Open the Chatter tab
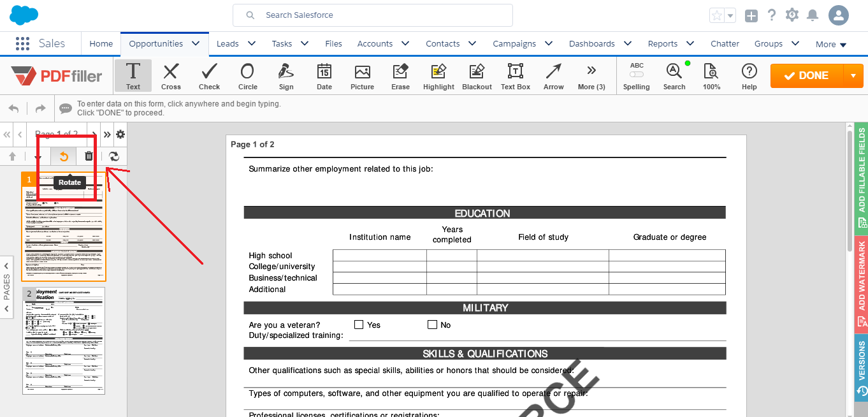 tap(725, 43)
